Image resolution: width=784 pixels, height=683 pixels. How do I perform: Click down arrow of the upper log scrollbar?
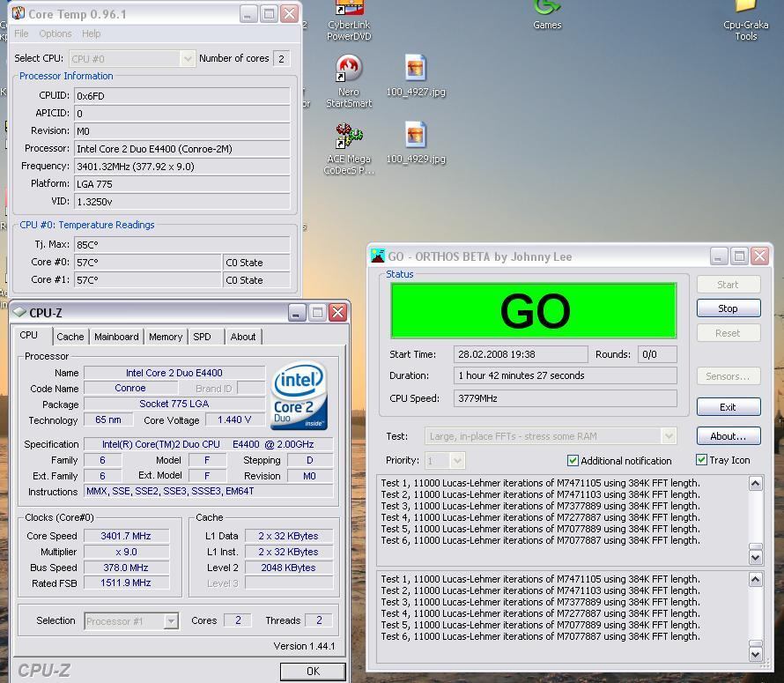(756, 557)
